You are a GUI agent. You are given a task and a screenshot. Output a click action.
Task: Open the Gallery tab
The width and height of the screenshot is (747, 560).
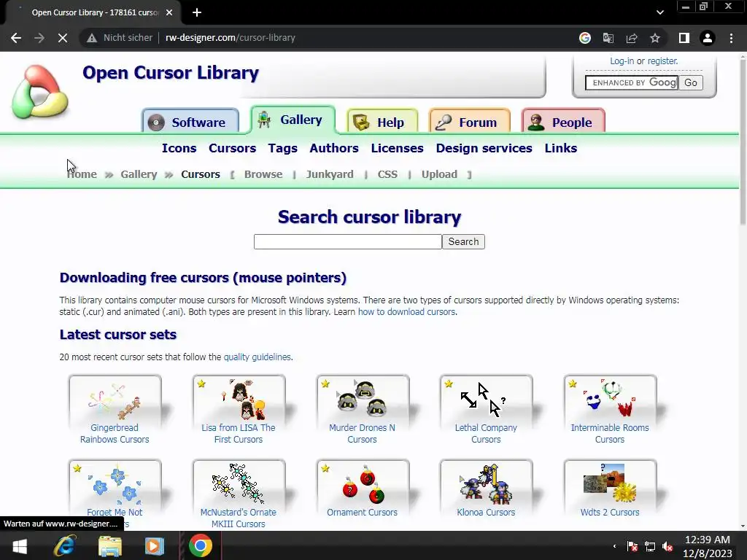click(293, 120)
